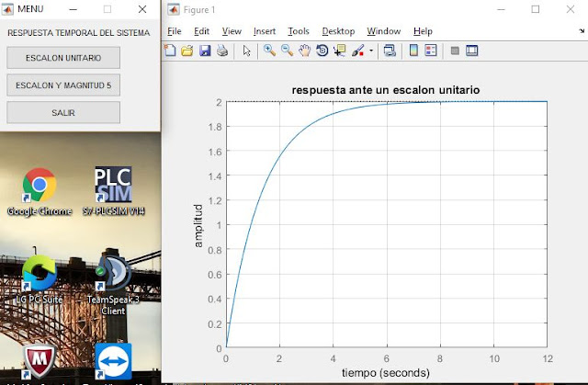588x385 pixels.
Task: Open the Insert menu in Figure 1
Action: 265,31
